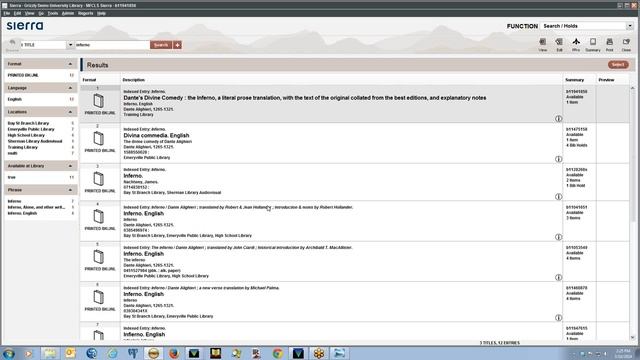Collapse the Format facet panel
Viewport: 640px width, 360px height.
point(70,64)
